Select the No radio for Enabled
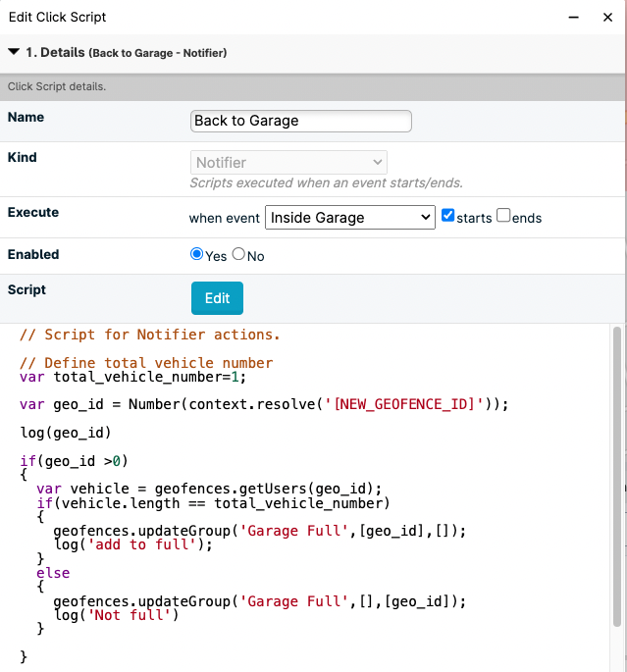The width and height of the screenshot is (627, 672). (238, 254)
